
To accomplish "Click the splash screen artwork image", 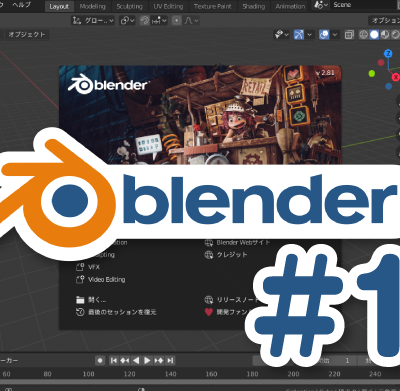I will (200, 115).
